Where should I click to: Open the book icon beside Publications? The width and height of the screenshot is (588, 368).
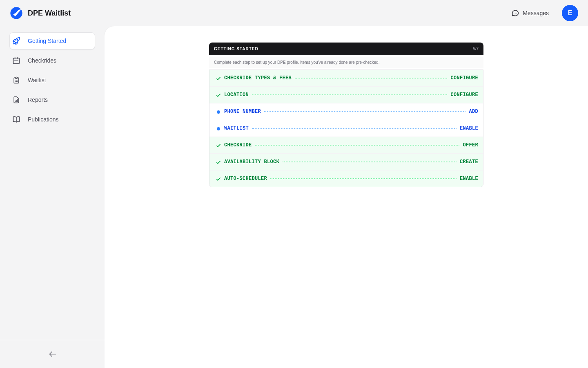(16, 119)
